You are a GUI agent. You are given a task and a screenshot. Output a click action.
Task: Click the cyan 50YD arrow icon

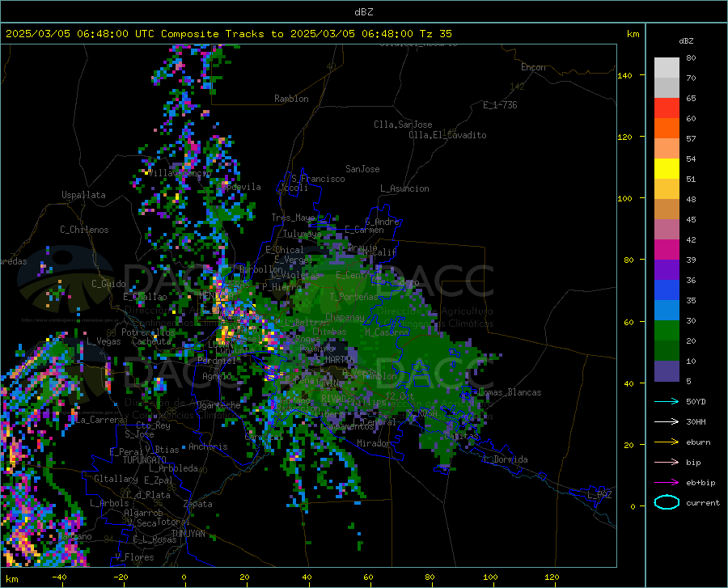tap(667, 401)
